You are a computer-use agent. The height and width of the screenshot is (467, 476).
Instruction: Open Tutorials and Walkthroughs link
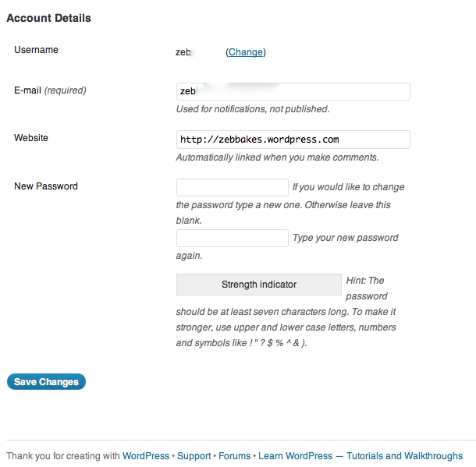(x=404, y=456)
